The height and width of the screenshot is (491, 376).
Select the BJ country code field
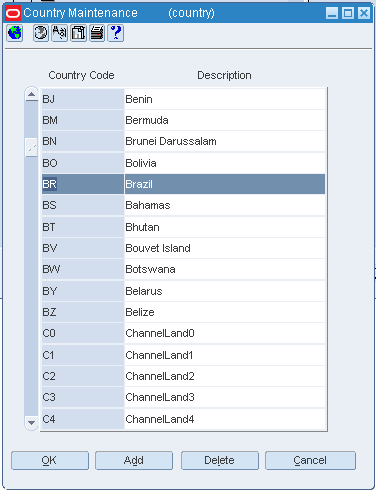coord(83,99)
